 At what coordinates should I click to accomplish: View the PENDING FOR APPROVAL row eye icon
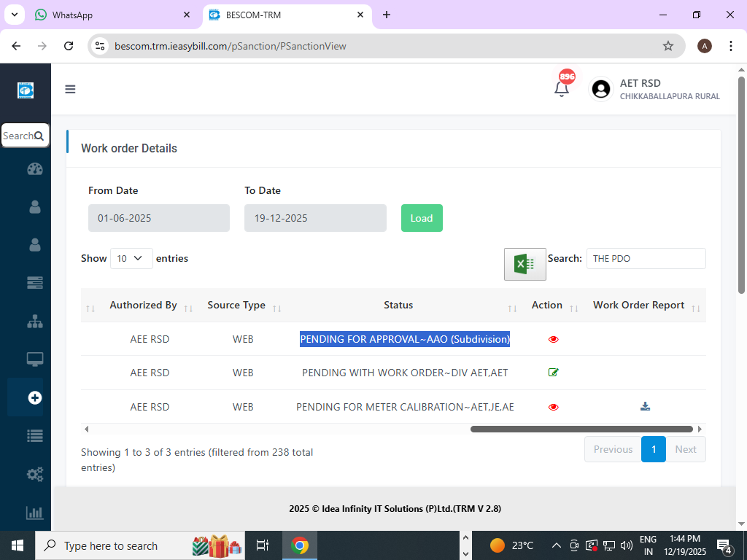553,340
